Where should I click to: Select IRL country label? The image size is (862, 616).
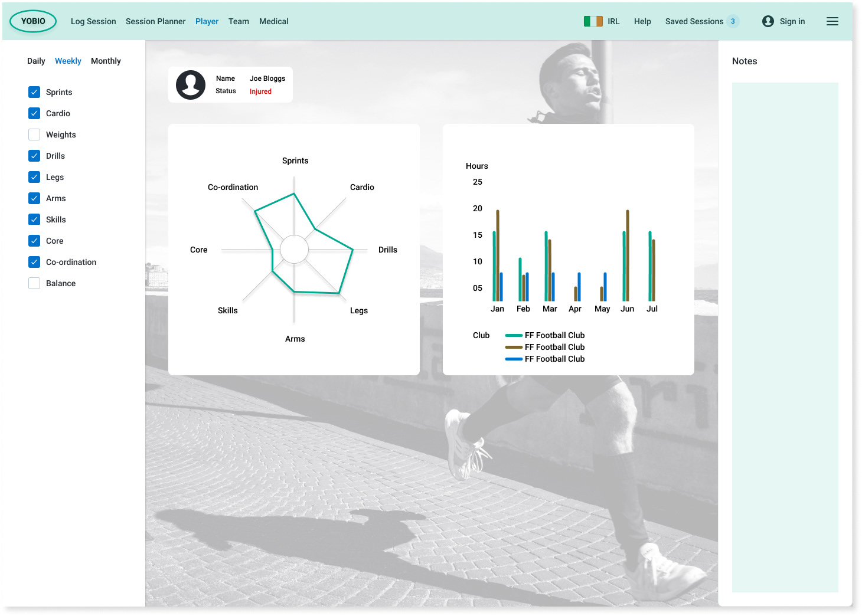coord(614,21)
